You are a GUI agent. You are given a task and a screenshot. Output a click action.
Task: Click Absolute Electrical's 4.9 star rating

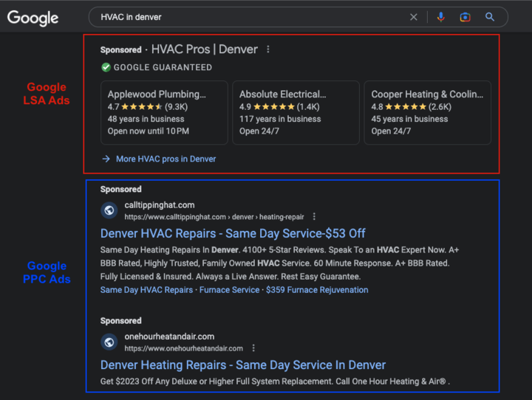[x=279, y=107]
